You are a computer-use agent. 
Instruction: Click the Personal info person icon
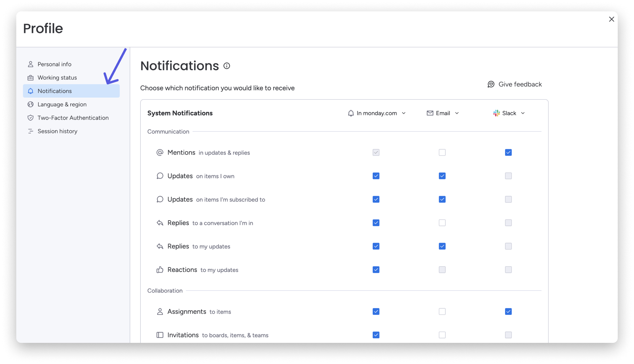coord(31,64)
